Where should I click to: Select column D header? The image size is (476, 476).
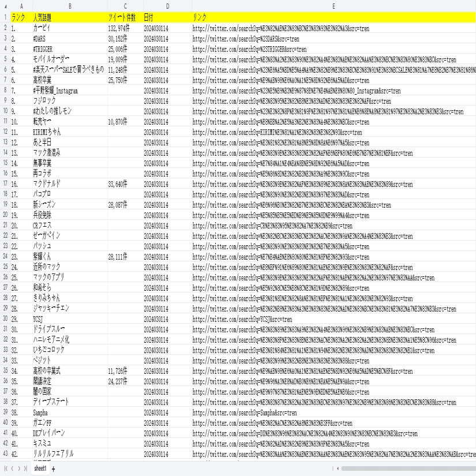[x=167, y=6]
